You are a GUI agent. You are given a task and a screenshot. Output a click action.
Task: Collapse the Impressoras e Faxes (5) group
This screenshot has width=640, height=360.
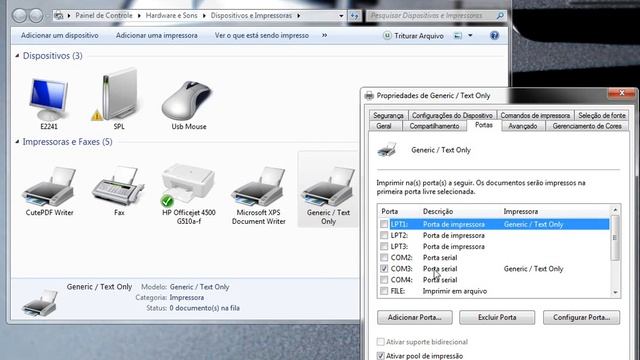17,142
